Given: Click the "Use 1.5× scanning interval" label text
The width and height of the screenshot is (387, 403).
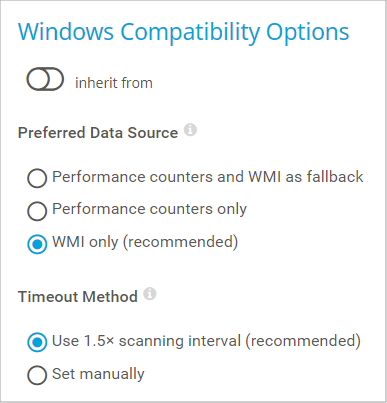Looking at the screenshot, I should [x=146, y=341].
